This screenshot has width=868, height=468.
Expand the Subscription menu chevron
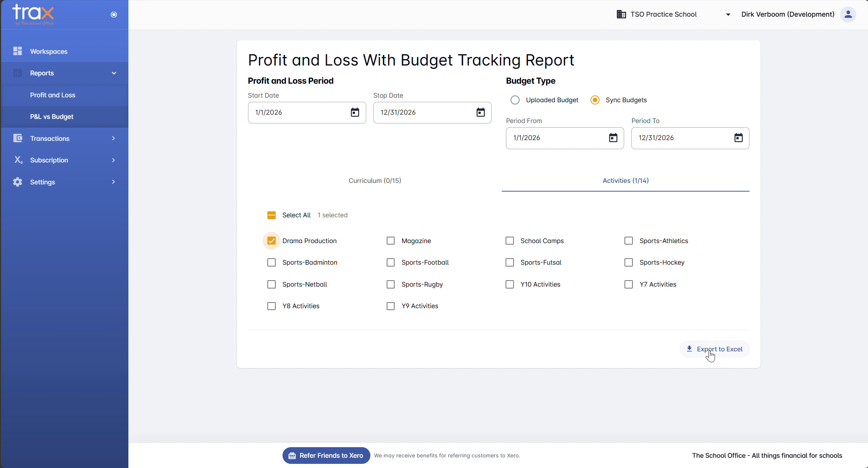click(x=113, y=160)
